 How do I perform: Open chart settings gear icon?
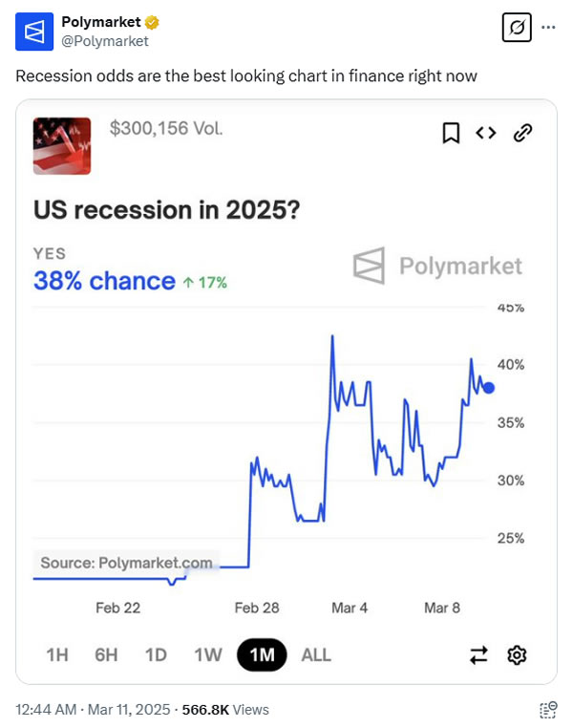click(x=518, y=654)
